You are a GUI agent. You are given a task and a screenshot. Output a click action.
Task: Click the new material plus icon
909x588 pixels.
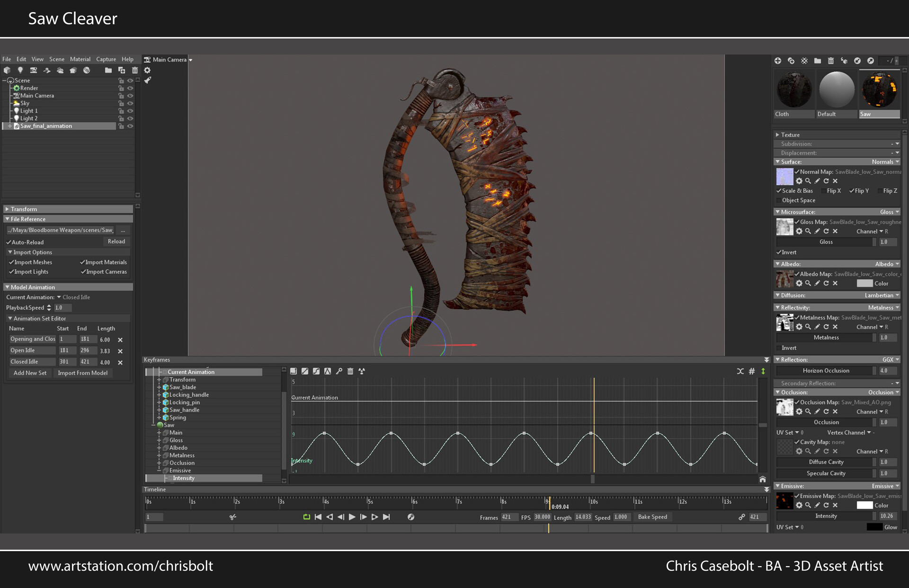coord(777,61)
